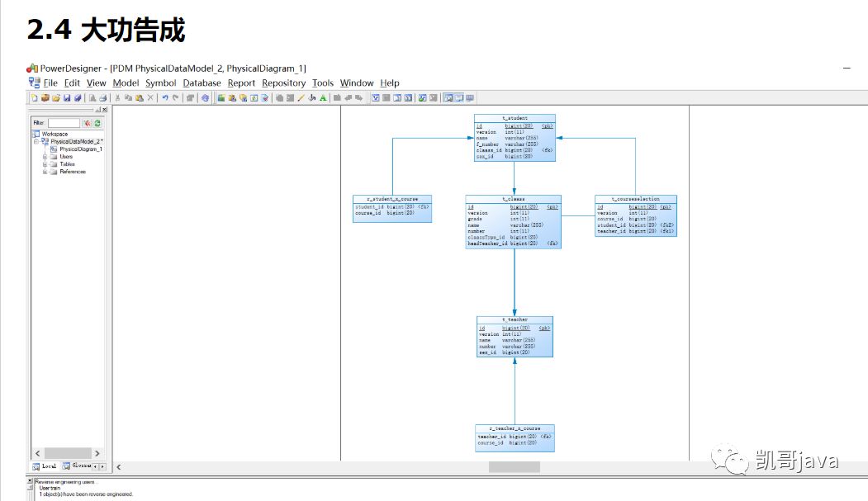Click the browser panel's left scroll arrow
The width and height of the screenshot is (868, 501).
38,453
